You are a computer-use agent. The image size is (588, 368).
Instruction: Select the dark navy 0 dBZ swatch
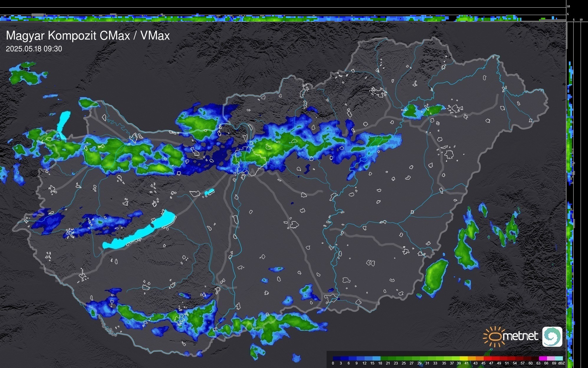point(337,358)
